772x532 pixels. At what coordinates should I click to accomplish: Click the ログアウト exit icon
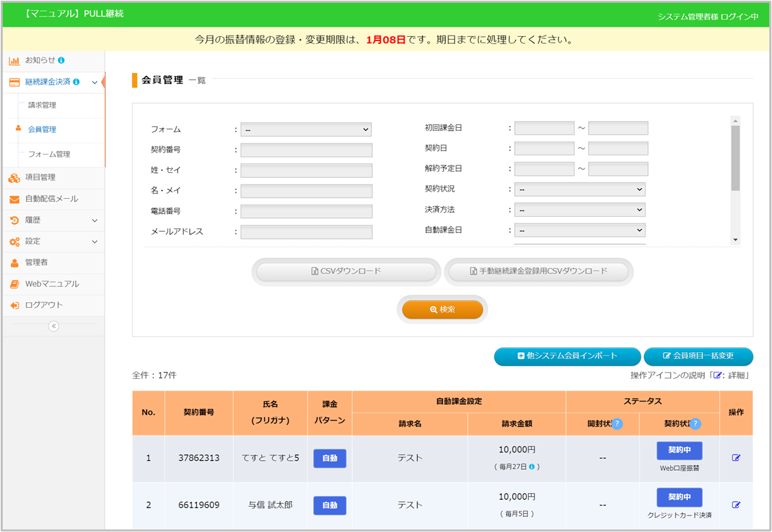(14, 304)
